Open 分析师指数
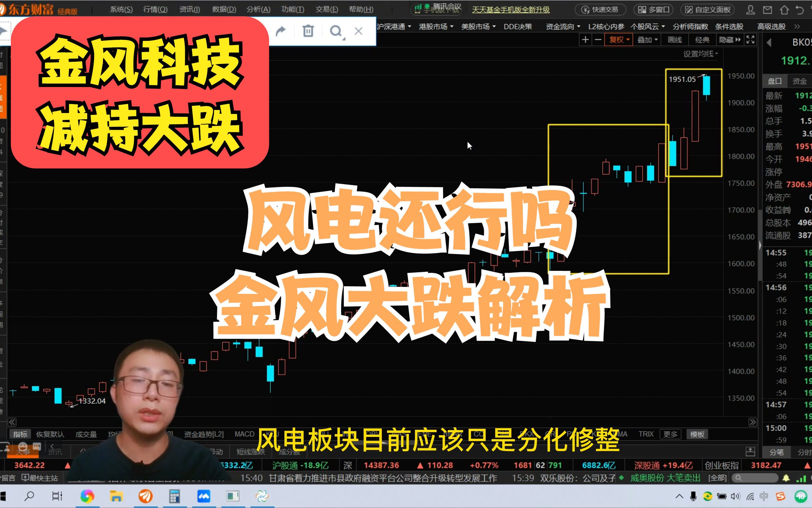 (x=690, y=27)
